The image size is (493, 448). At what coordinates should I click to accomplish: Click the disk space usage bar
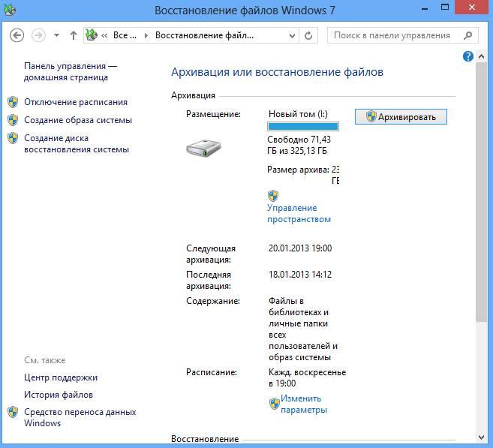click(x=303, y=126)
